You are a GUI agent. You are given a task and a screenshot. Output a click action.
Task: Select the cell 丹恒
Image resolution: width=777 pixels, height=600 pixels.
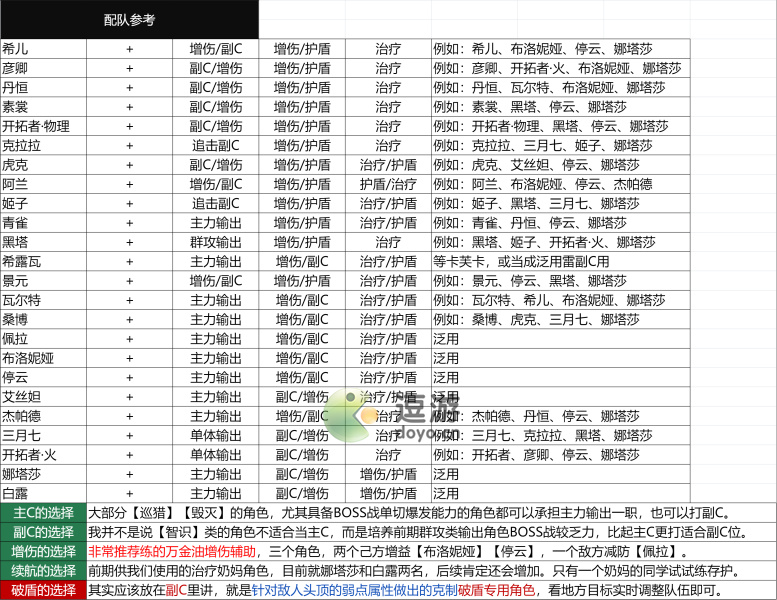point(44,88)
